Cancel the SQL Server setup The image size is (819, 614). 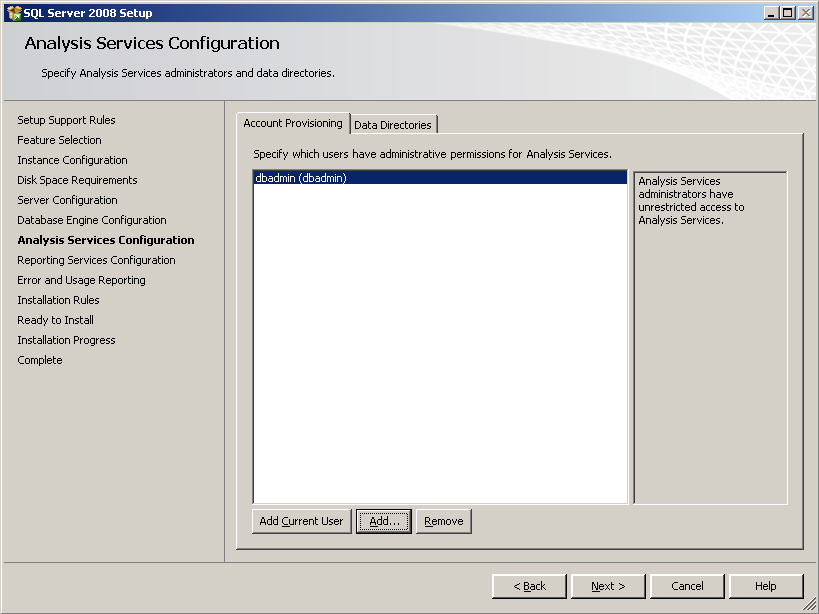(x=687, y=586)
